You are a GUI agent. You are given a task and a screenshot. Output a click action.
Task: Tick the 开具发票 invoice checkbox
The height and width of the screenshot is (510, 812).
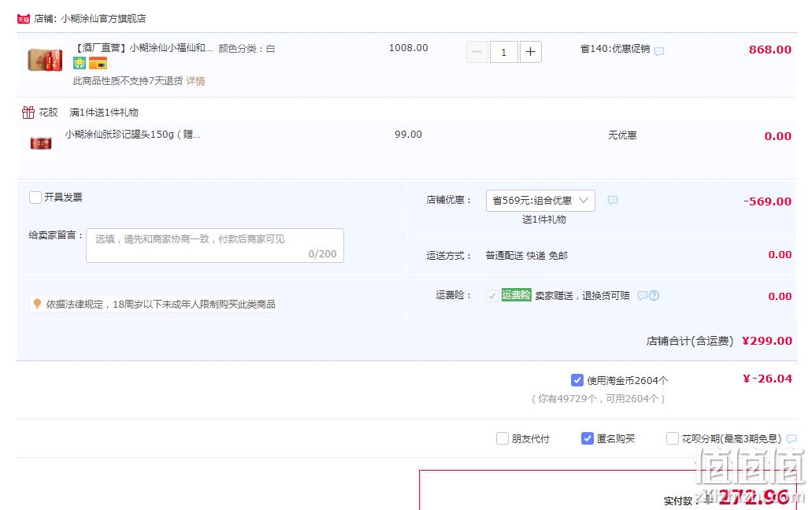pyautogui.click(x=35, y=198)
